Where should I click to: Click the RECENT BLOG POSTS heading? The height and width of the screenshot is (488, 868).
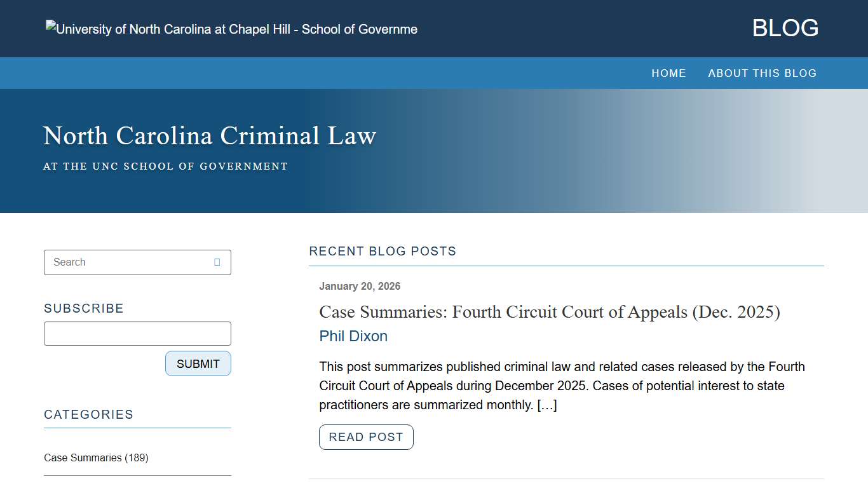[383, 251]
